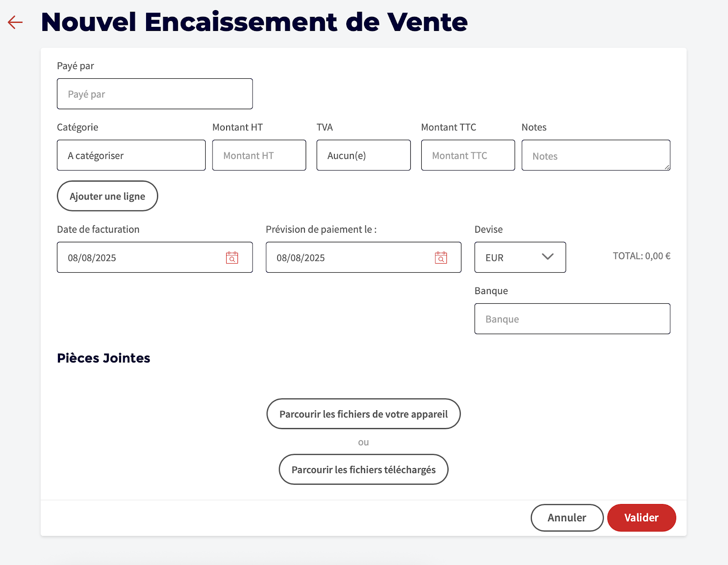Click the red back arrow to return
Screen dimensions: 728x565
15,21
